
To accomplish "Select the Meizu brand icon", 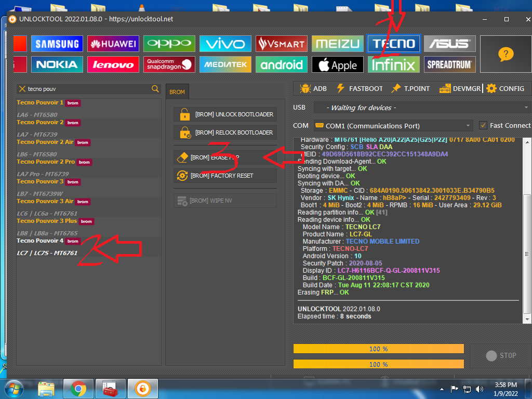I will pos(338,44).
